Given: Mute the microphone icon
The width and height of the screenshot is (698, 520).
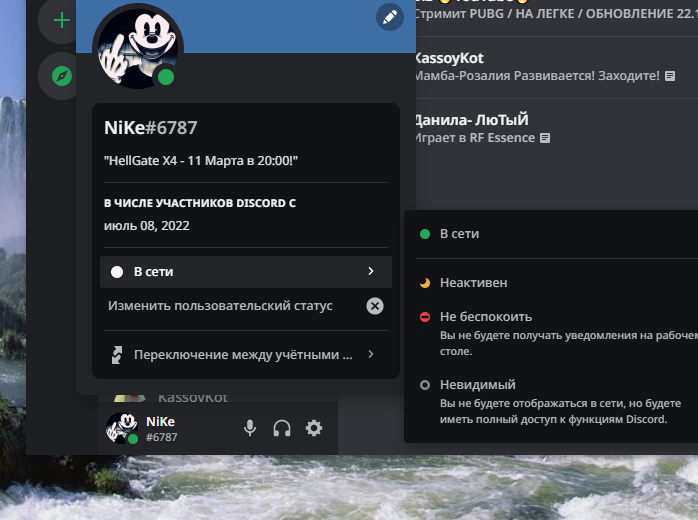Looking at the screenshot, I should click(250, 428).
